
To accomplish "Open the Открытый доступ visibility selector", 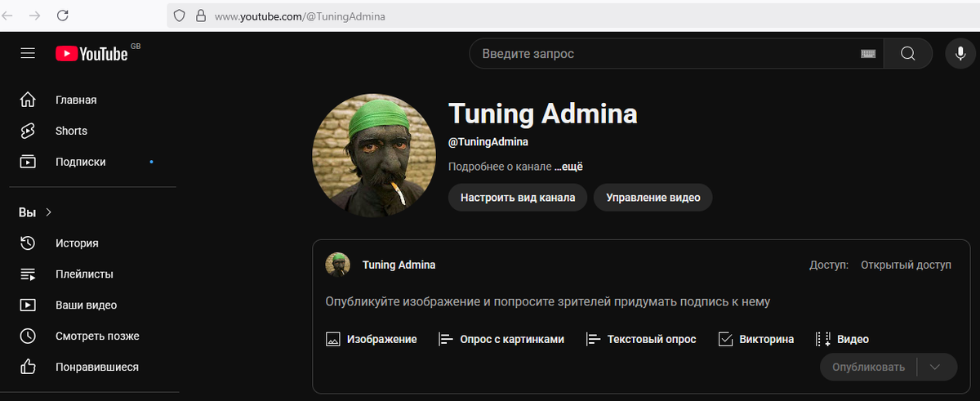I will tap(906, 265).
